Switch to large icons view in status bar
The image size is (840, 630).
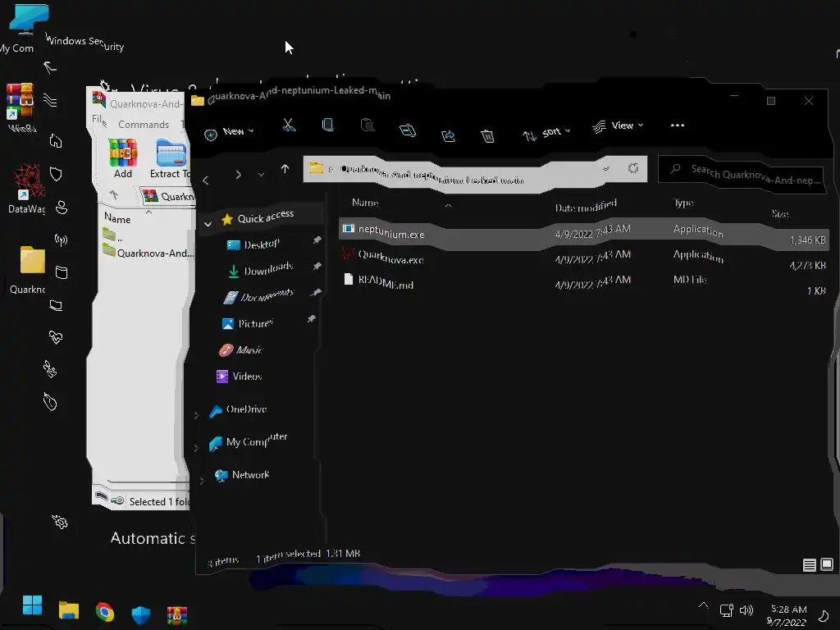827,564
